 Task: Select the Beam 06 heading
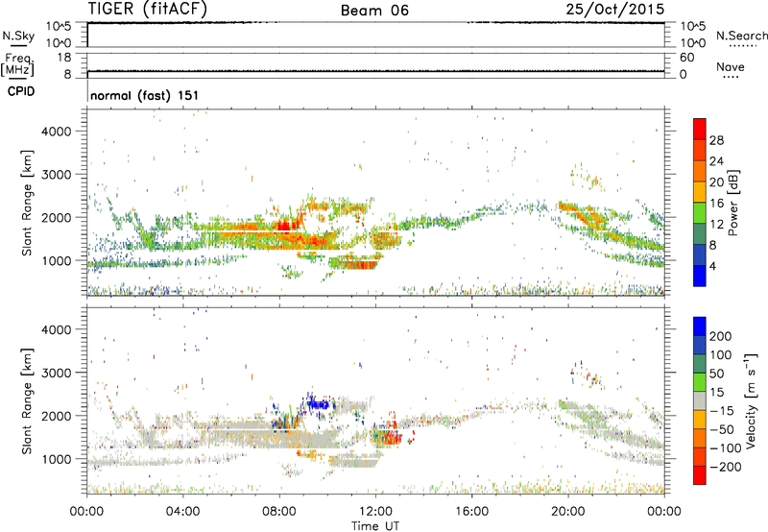tap(374, 11)
